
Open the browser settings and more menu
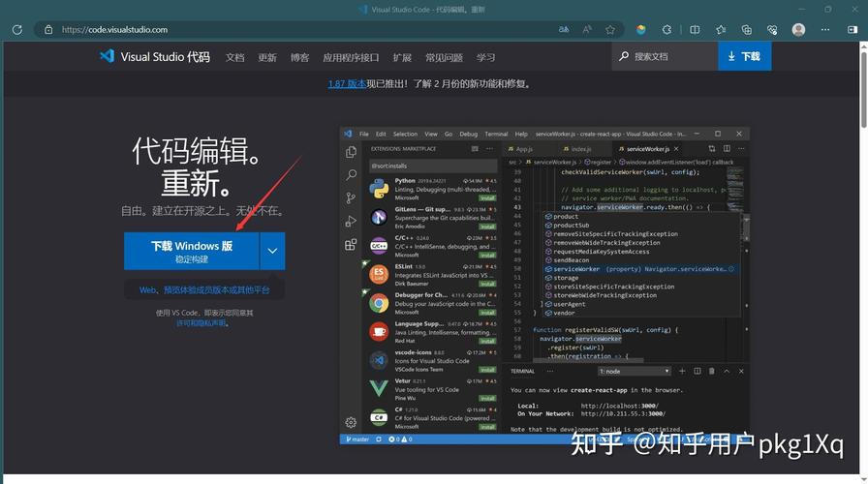(825, 30)
